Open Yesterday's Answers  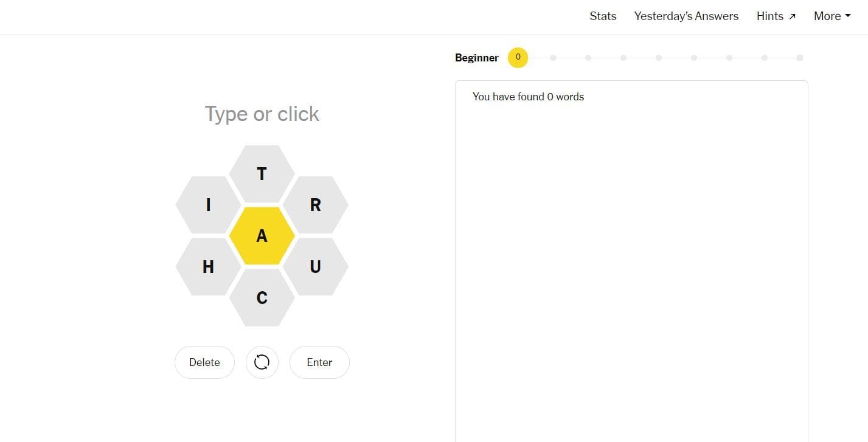pos(686,16)
